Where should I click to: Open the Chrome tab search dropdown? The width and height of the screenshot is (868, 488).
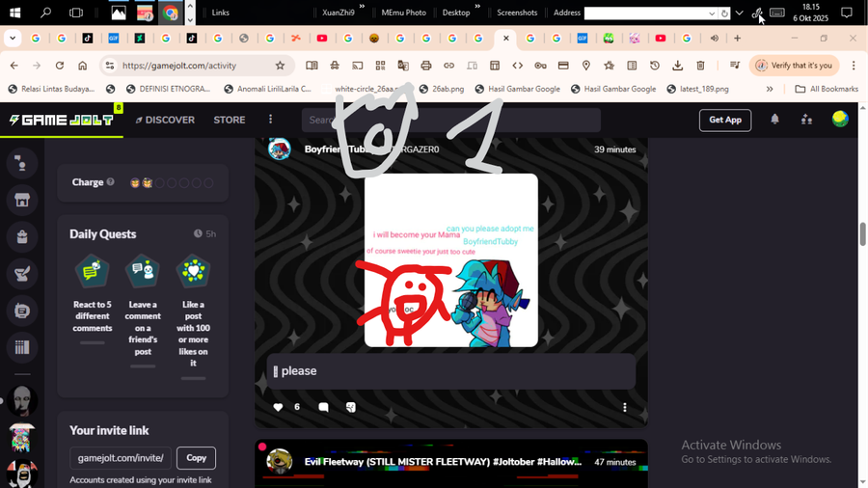pyautogui.click(x=13, y=39)
